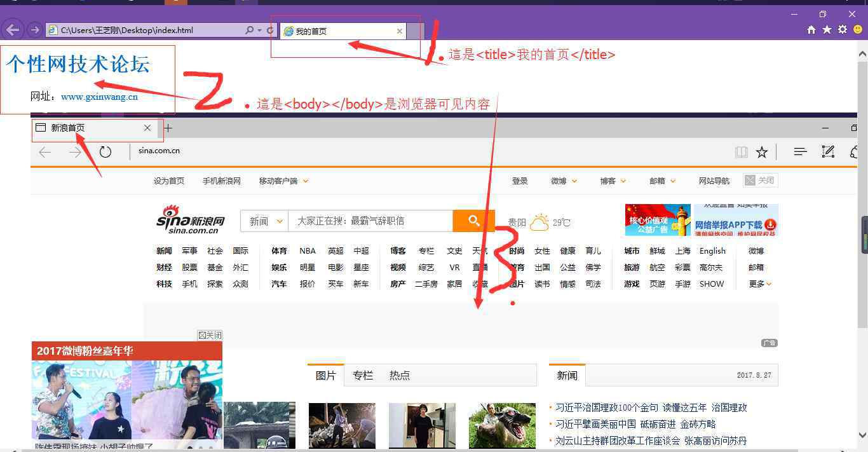
Task: Open the 财经 channel link
Action: (x=164, y=267)
